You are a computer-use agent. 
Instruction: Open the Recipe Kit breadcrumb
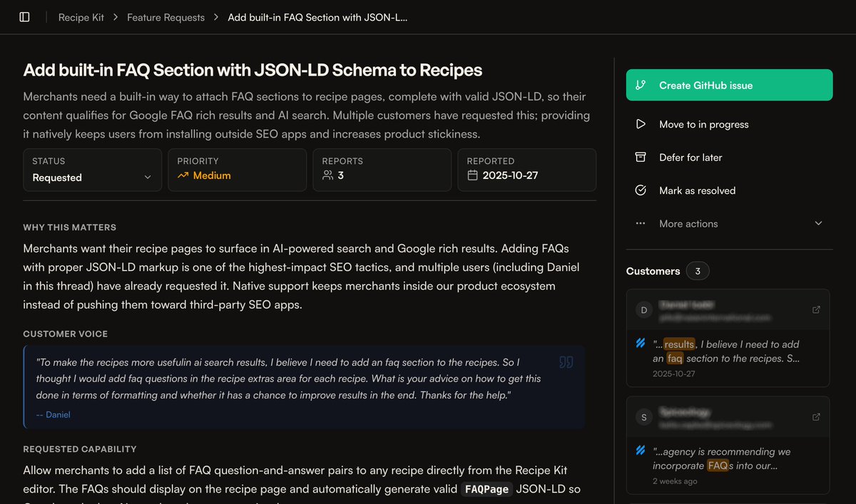coord(81,17)
